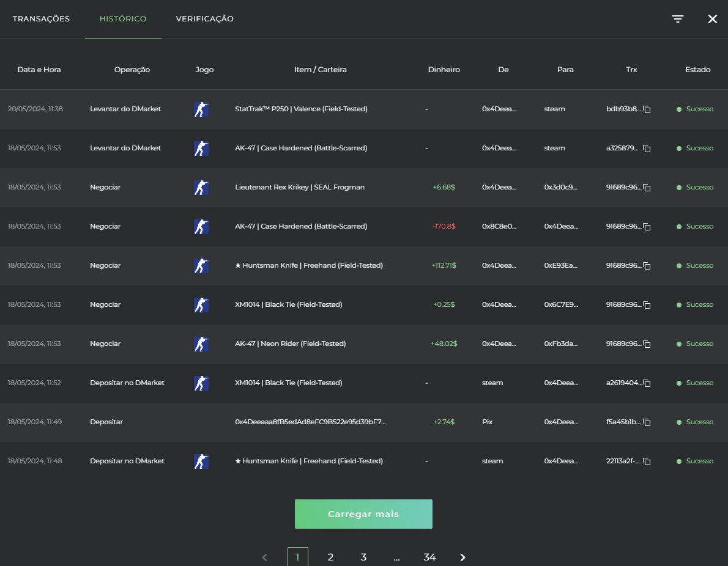The height and width of the screenshot is (566, 728).
Task: Click the -170.8$ amount
Action: [x=444, y=226]
